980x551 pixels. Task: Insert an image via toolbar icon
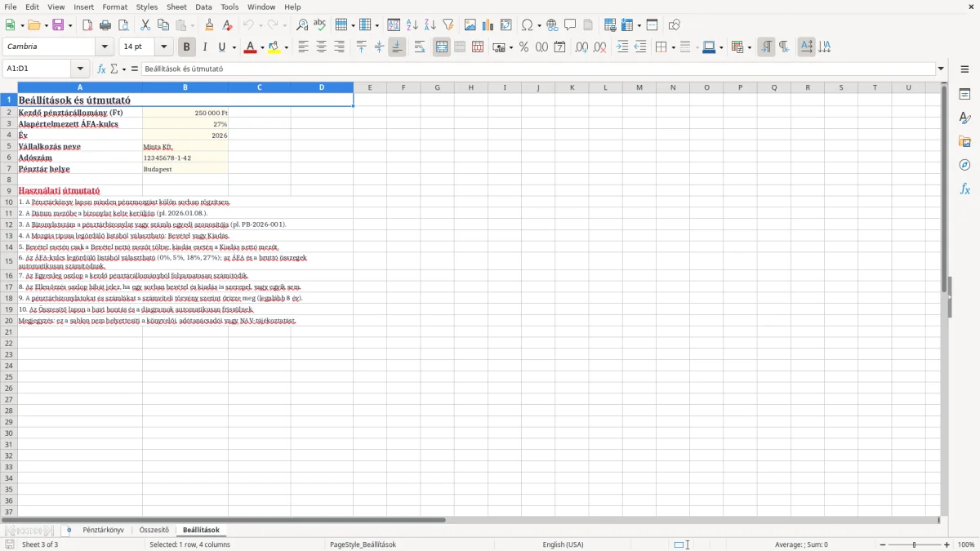[470, 25]
